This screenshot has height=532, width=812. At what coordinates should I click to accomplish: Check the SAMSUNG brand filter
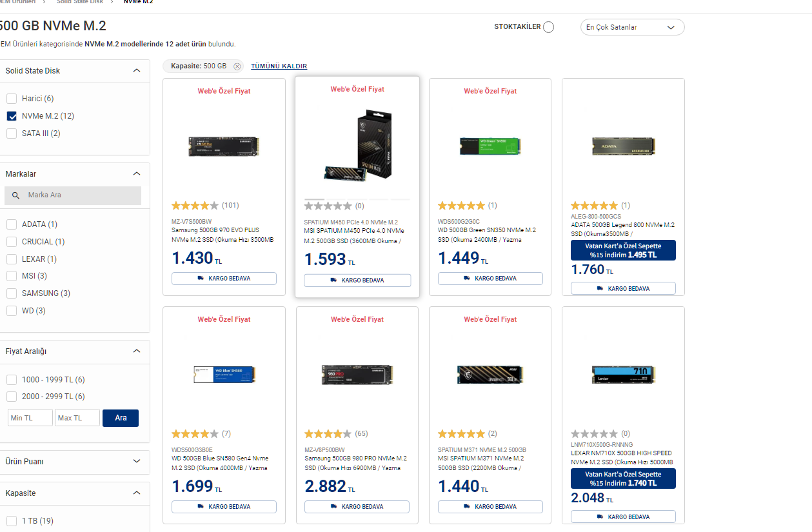coord(12,293)
